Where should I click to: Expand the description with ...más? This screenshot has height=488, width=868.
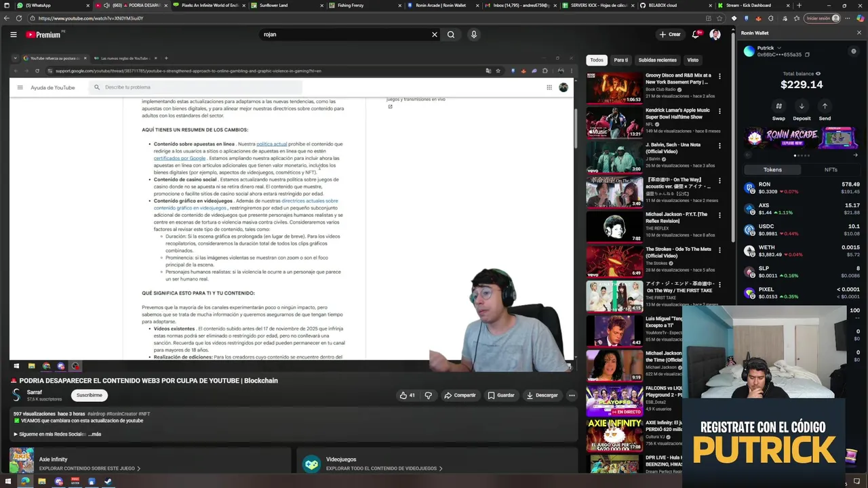[x=94, y=434]
